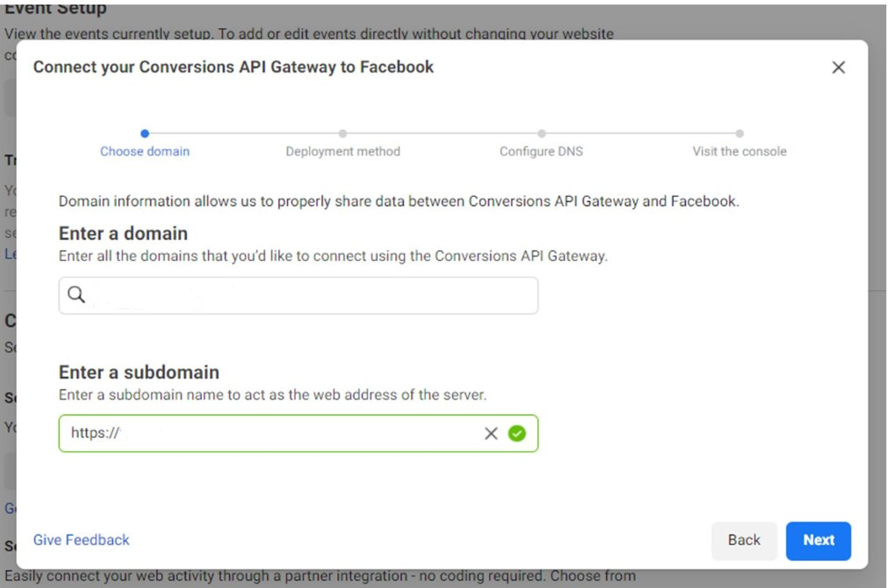
Task: Select the Deployment method step dot
Action: (343, 133)
